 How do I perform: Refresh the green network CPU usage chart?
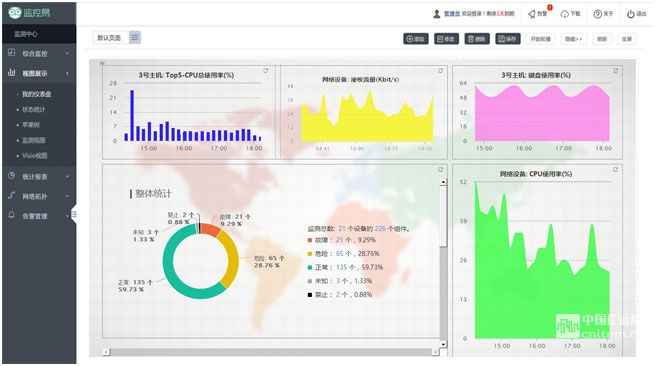(x=615, y=170)
